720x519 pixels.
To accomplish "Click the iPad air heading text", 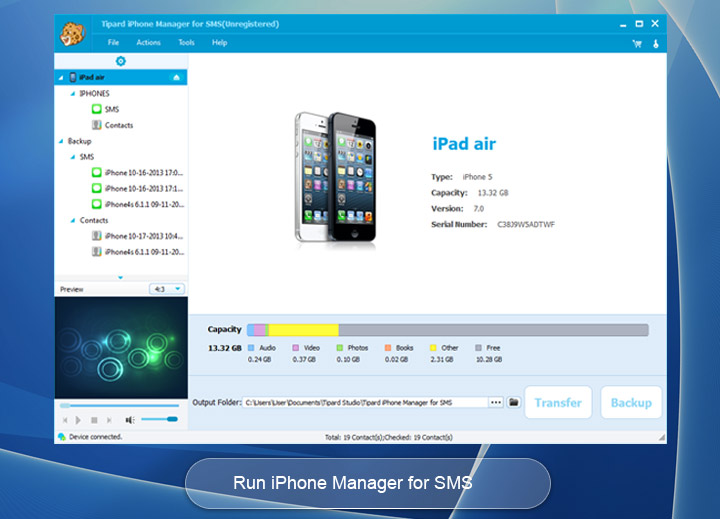I will (464, 144).
